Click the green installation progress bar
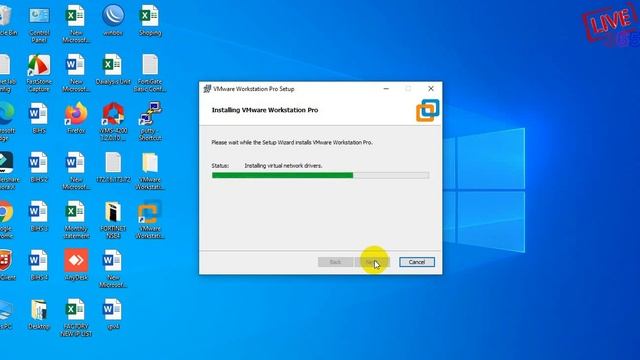The image size is (640, 360). (x=320, y=176)
